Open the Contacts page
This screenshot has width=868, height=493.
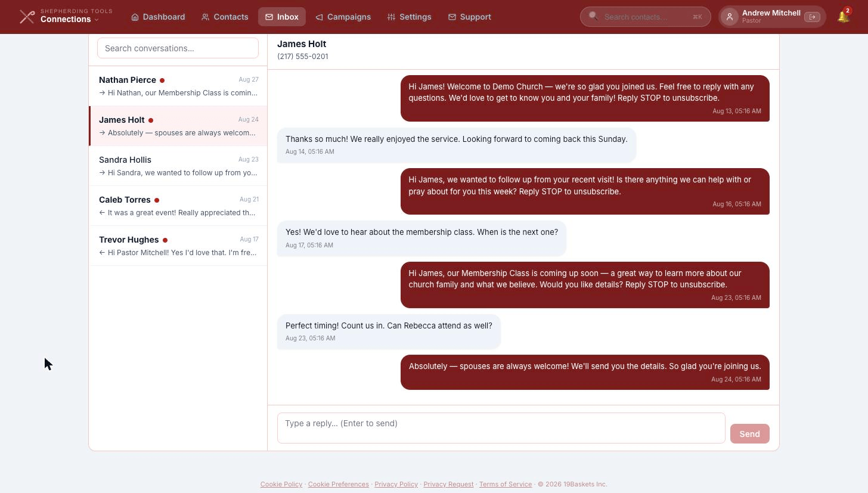tap(225, 17)
